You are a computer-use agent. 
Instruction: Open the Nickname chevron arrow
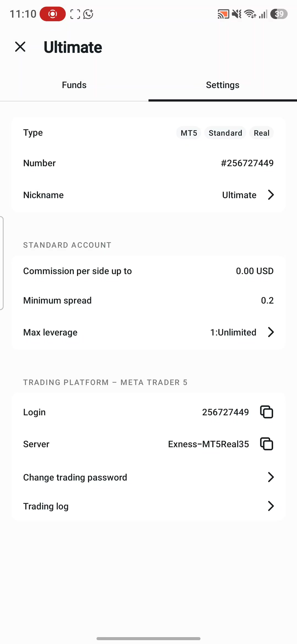[x=271, y=195]
